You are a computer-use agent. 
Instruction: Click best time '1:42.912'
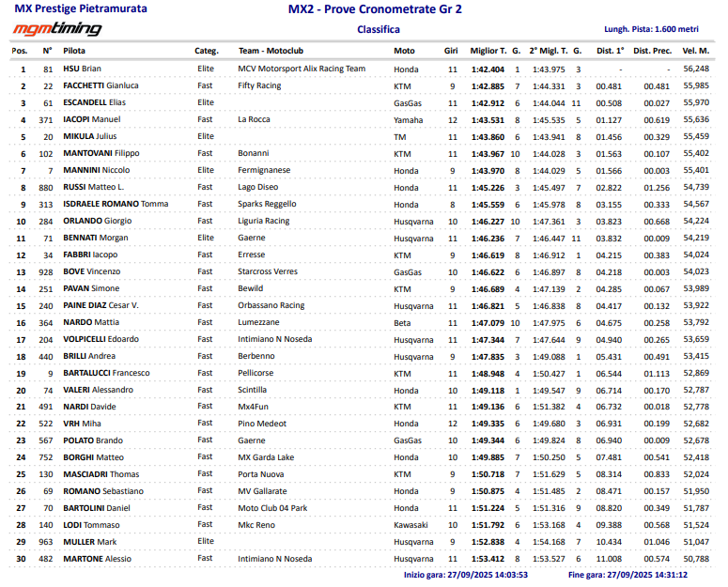pyautogui.click(x=488, y=103)
